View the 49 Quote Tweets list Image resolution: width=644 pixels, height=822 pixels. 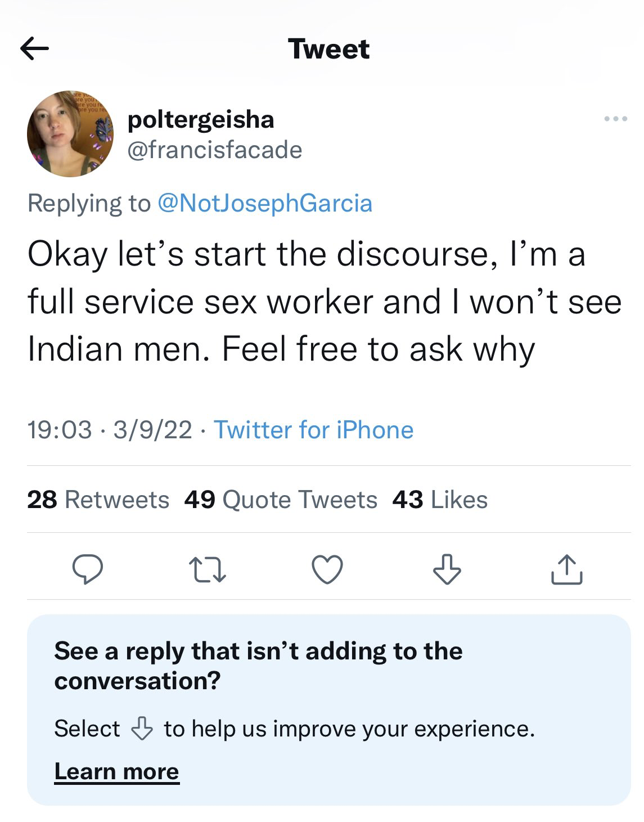tap(281, 500)
